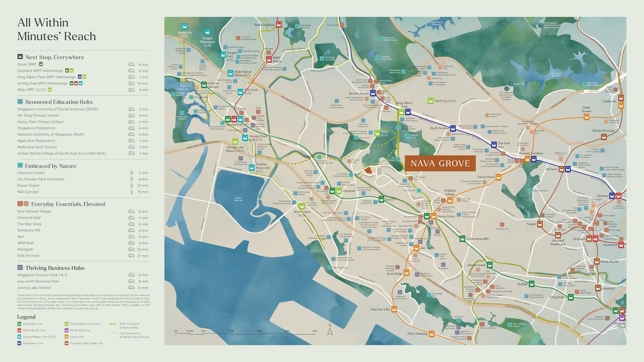Click the leaf icon beside Embraced by Nature
Screen dimensions: 644x362
click(x=20, y=165)
